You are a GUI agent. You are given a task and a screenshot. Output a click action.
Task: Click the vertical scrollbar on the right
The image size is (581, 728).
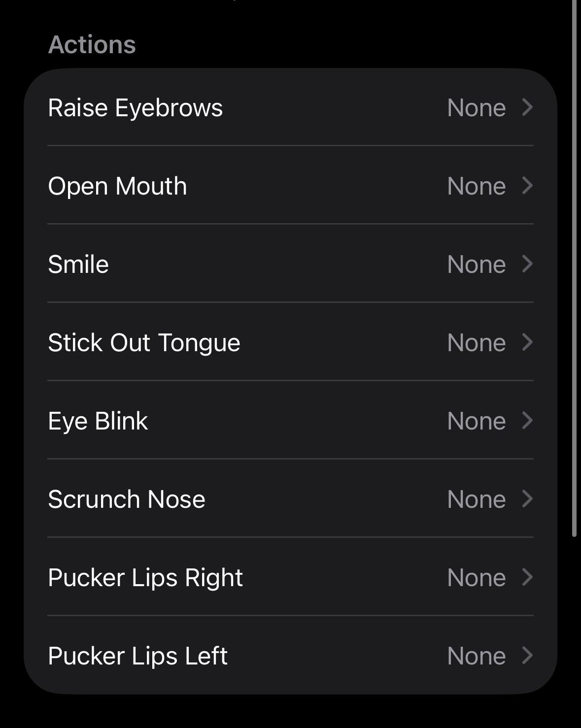(x=574, y=266)
